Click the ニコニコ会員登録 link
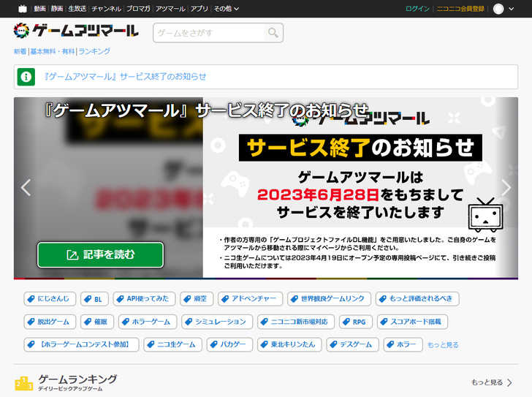The height and width of the screenshot is (397, 532). click(x=460, y=9)
